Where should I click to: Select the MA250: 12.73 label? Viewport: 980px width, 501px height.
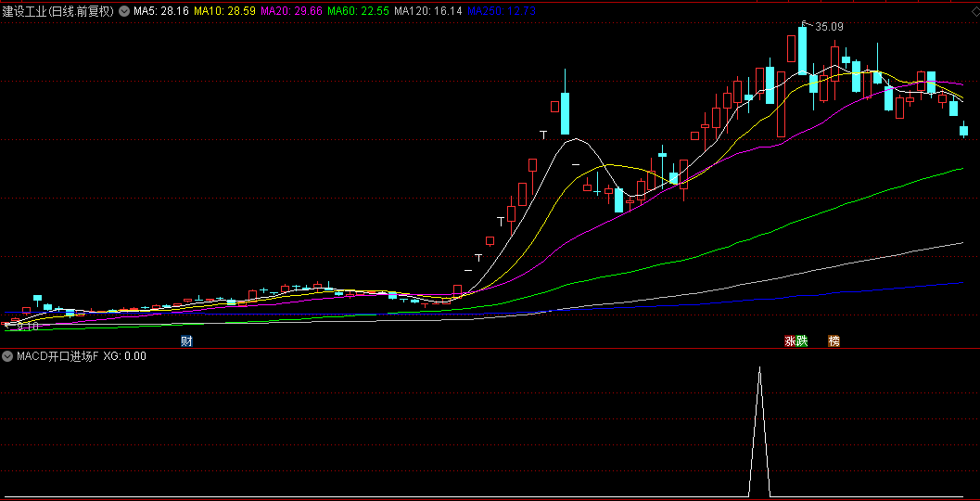click(x=502, y=10)
